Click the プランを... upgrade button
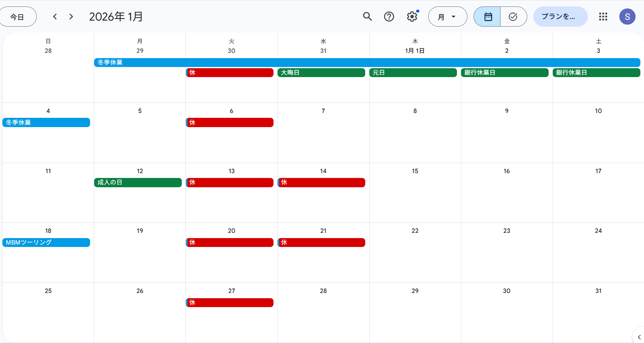Image resolution: width=644 pixels, height=343 pixels. (x=560, y=17)
